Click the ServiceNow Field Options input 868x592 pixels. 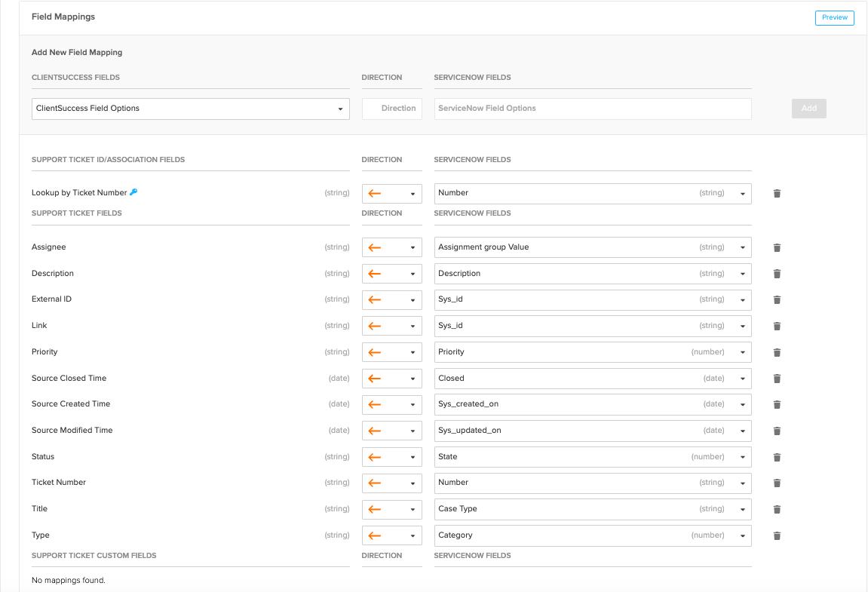tap(593, 109)
